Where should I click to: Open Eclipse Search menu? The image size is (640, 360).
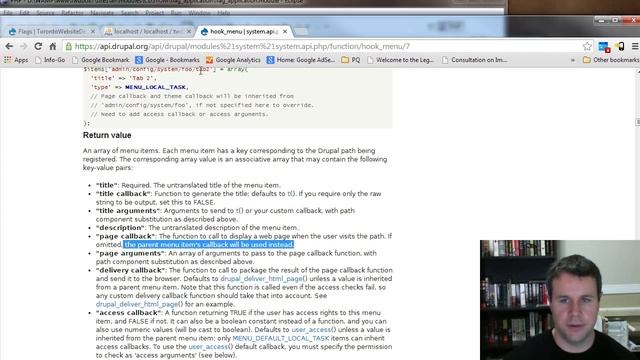[130, 13]
